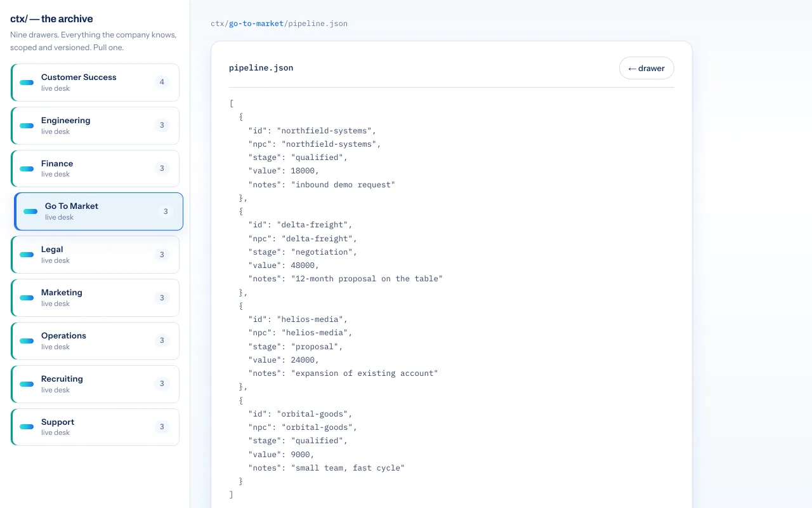
Task: Click the Recruiting drawer's status pill
Action: pos(27,384)
